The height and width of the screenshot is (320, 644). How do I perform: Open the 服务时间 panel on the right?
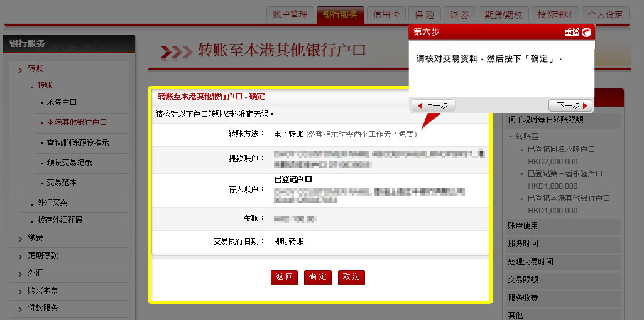point(523,243)
